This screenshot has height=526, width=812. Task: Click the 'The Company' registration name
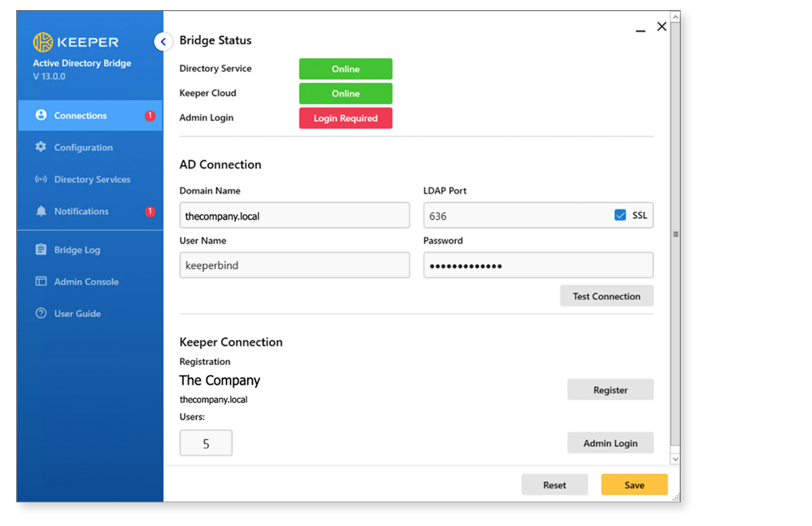point(220,380)
